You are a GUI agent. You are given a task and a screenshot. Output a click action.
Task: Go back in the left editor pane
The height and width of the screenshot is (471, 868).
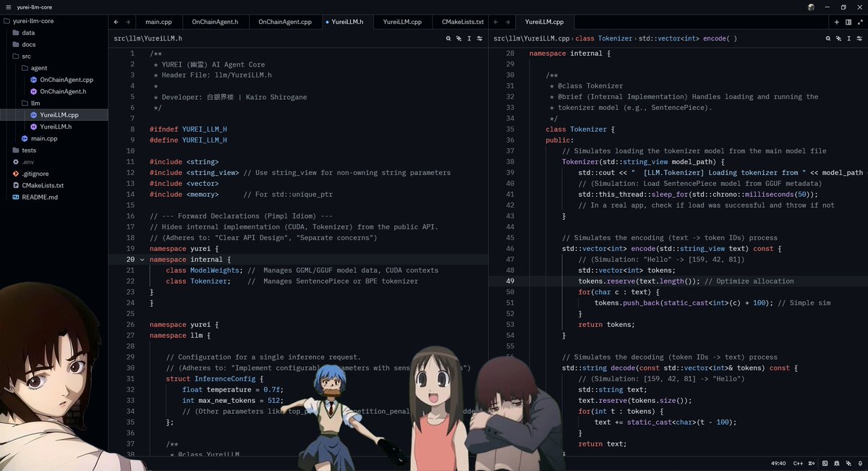(x=116, y=22)
